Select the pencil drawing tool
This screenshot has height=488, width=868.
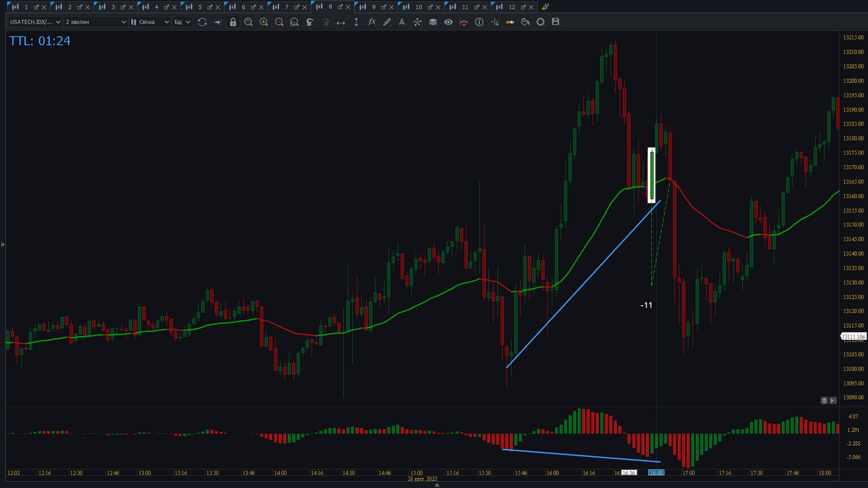[387, 22]
